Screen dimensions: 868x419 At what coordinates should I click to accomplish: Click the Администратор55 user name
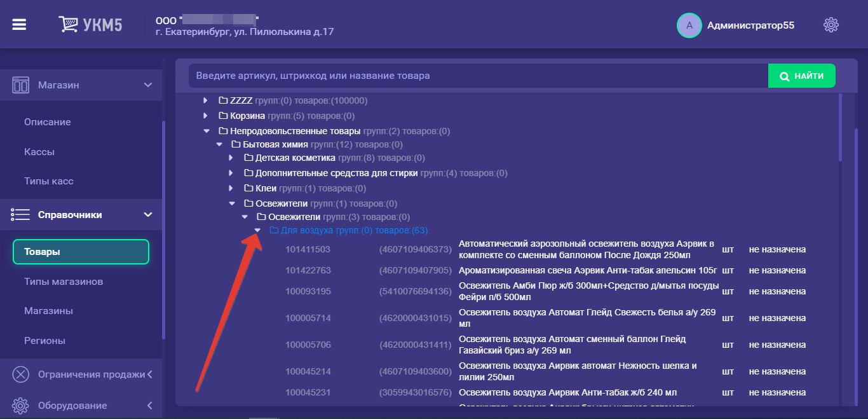[751, 25]
